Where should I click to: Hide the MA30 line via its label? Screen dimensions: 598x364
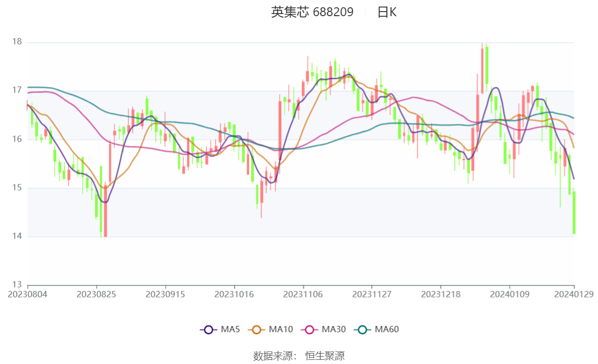[x=334, y=329]
